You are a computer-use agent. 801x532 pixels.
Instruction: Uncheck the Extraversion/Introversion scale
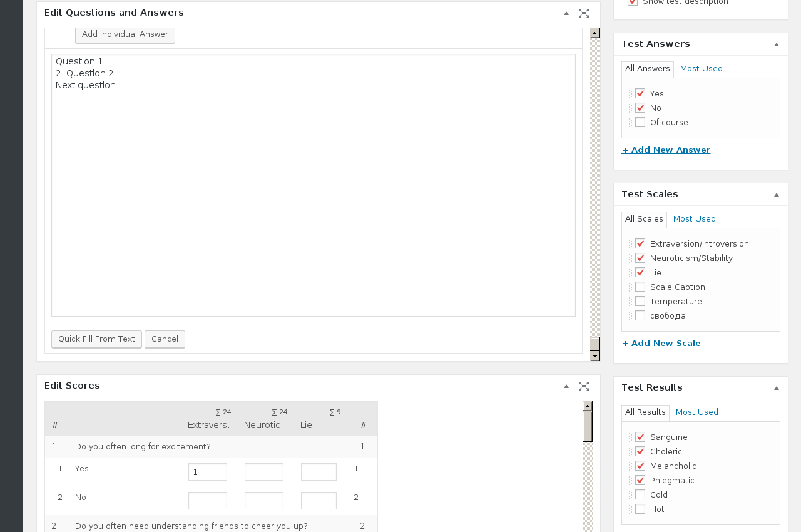point(640,243)
